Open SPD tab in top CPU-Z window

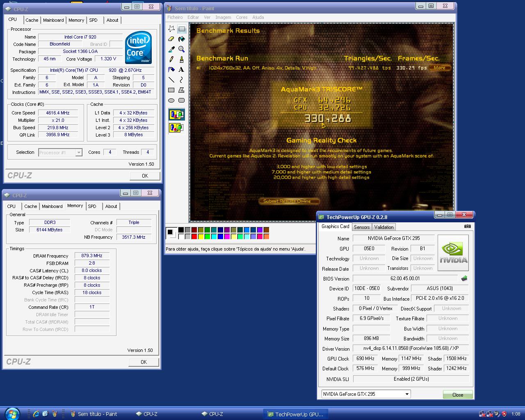(94, 20)
